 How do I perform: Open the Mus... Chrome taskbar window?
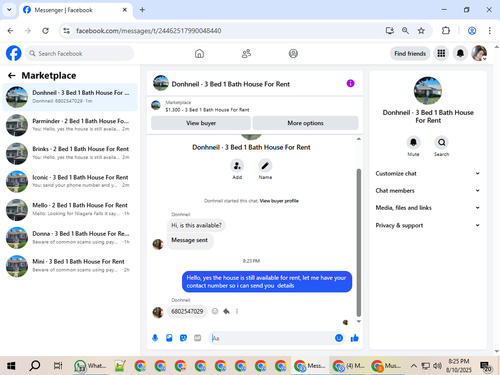(x=387, y=366)
